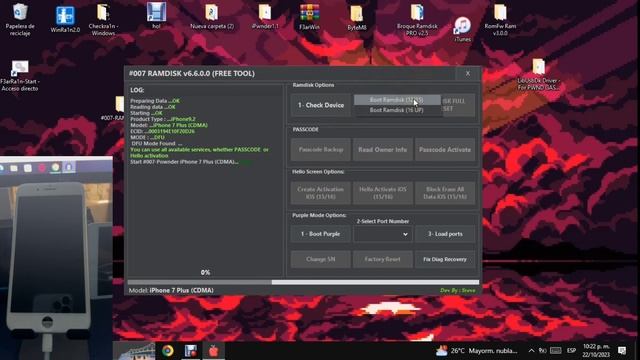Show hidden tray icons chevron
This screenshot has height=360, width=640.
531,351
